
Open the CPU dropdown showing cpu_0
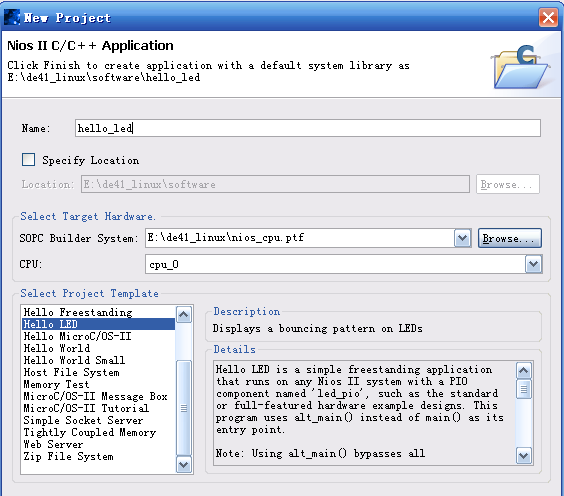pyautogui.click(x=533, y=264)
